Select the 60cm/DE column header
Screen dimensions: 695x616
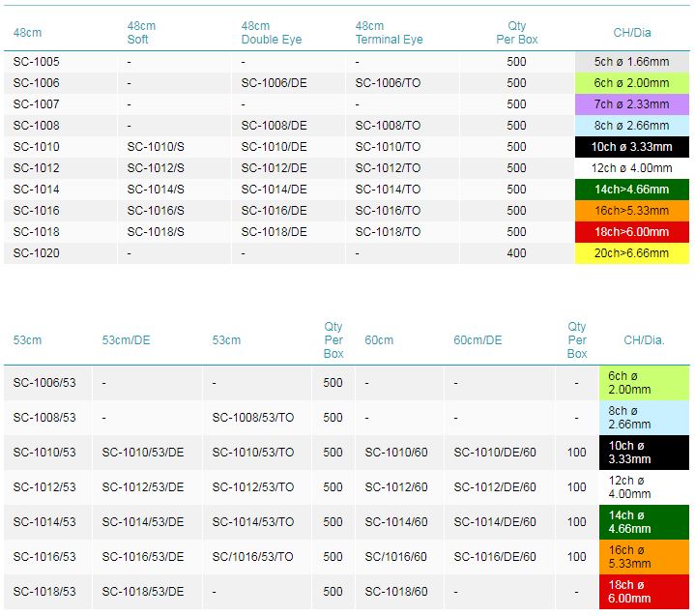478,340
